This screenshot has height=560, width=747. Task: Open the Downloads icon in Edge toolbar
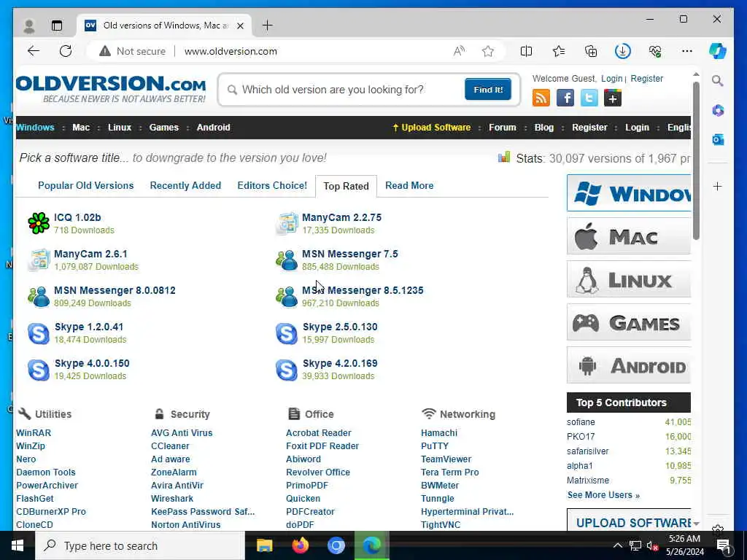pos(623,51)
